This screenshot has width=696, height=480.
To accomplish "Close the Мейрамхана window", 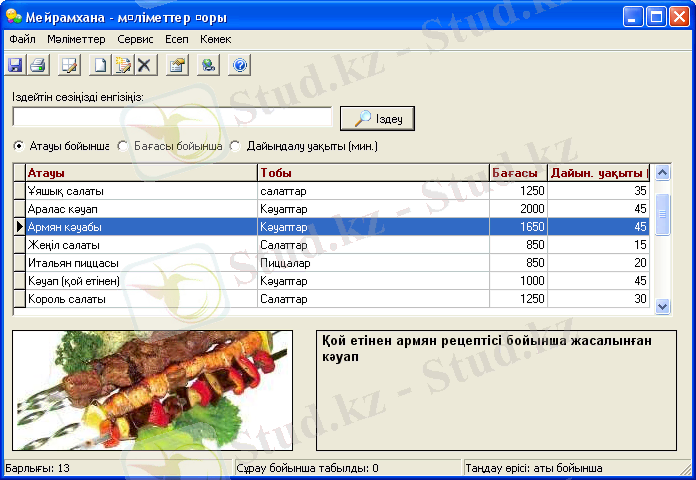I will pyautogui.click(x=679, y=17).
